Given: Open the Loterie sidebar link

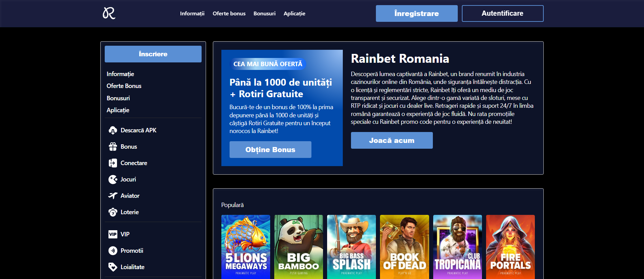Looking at the screenshot, I should point(130,212).
